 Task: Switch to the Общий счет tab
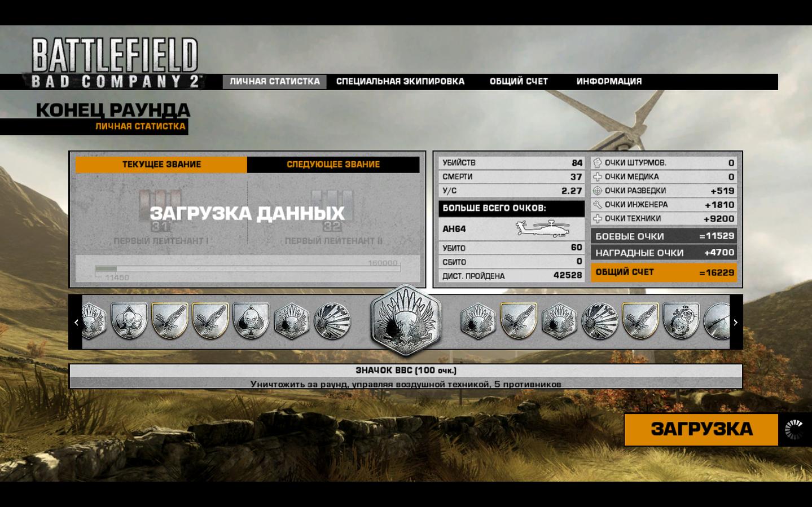coord(519,81)
